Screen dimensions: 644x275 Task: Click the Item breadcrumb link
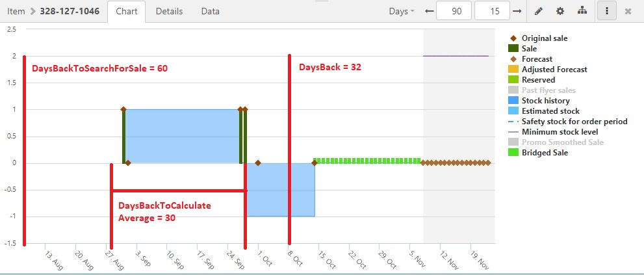(x=16, y=12)
